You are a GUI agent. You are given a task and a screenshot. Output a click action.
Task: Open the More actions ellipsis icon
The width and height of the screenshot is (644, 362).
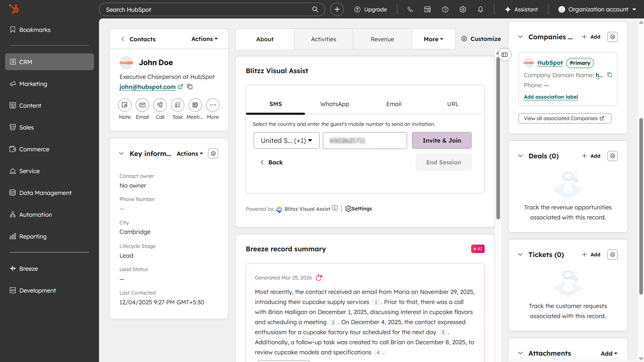tap(213, 105)
